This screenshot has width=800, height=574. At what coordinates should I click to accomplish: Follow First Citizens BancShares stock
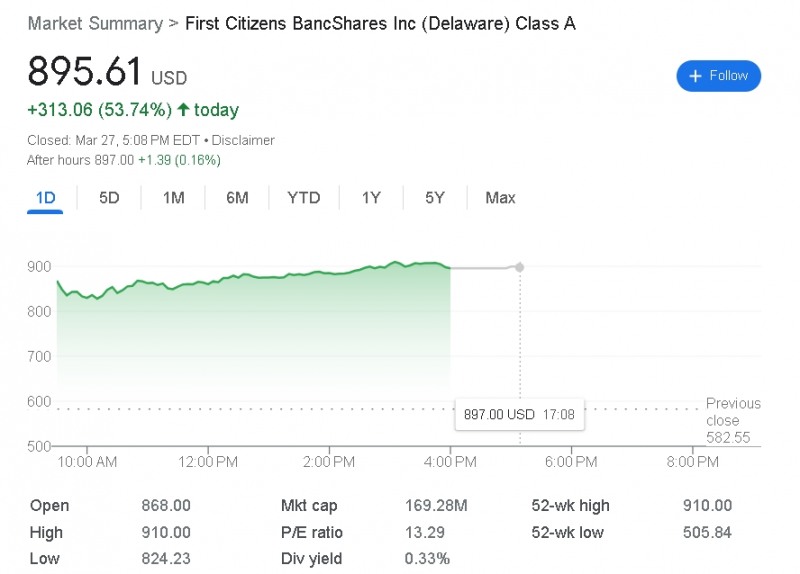pyautogui.click(x=718, y=76)
